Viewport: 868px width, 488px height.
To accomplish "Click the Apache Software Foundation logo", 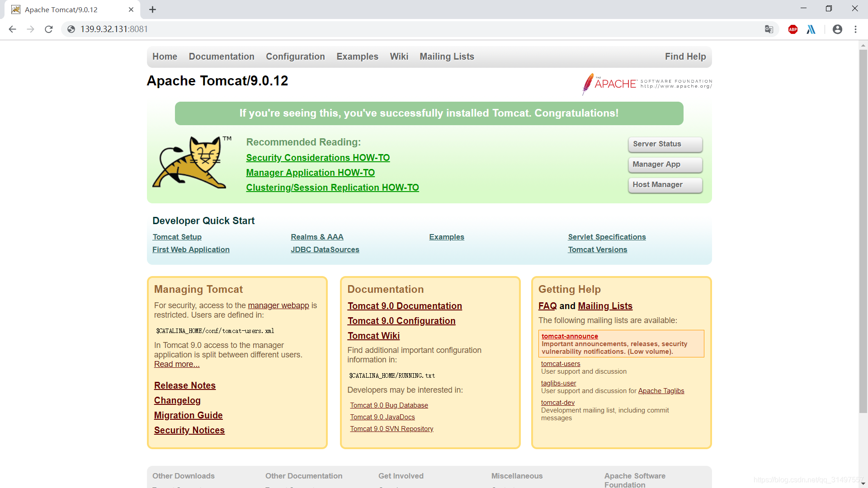I will [647, 84].
